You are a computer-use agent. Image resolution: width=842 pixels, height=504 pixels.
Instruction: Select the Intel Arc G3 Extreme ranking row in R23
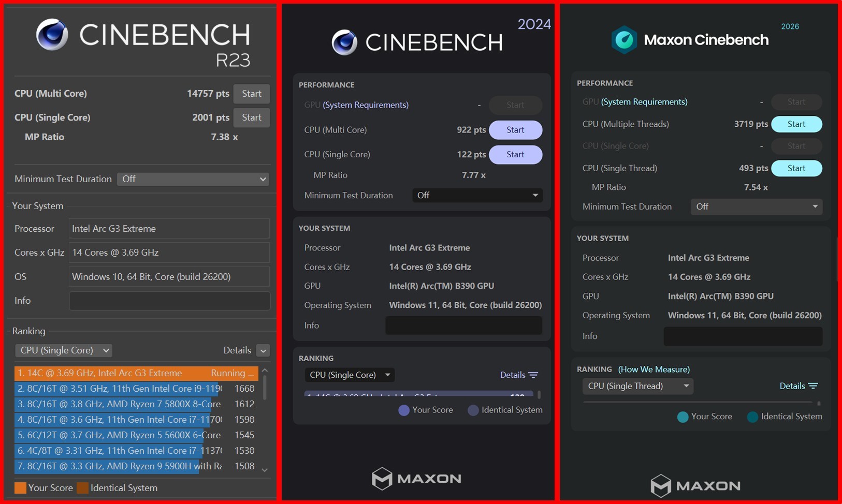coord(136,373)
